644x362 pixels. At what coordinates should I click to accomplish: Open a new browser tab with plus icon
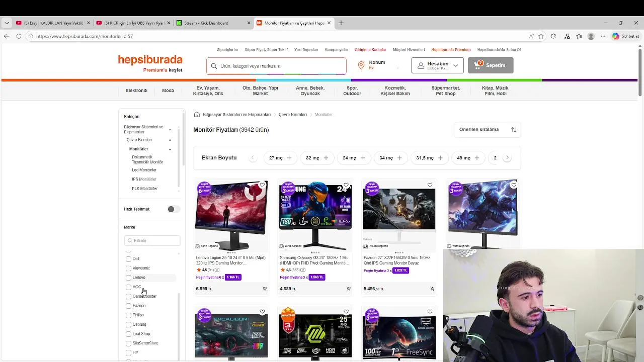[341, 23]
